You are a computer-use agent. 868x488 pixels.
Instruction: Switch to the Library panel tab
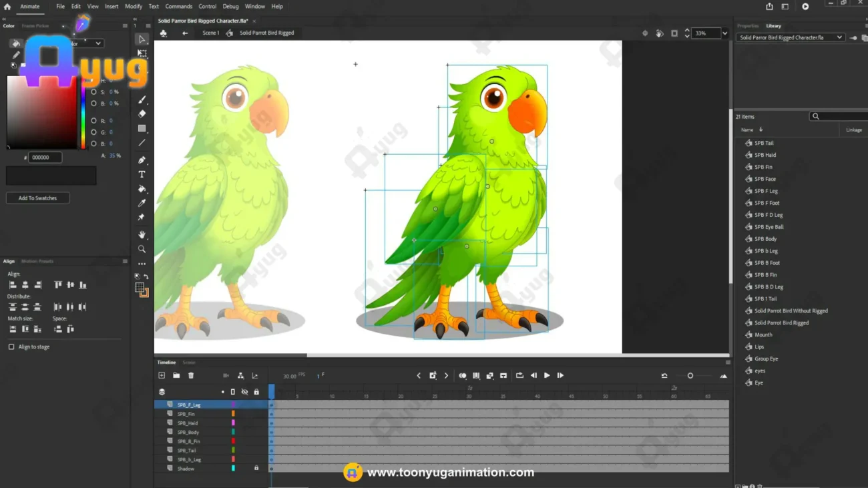(773, 26)
